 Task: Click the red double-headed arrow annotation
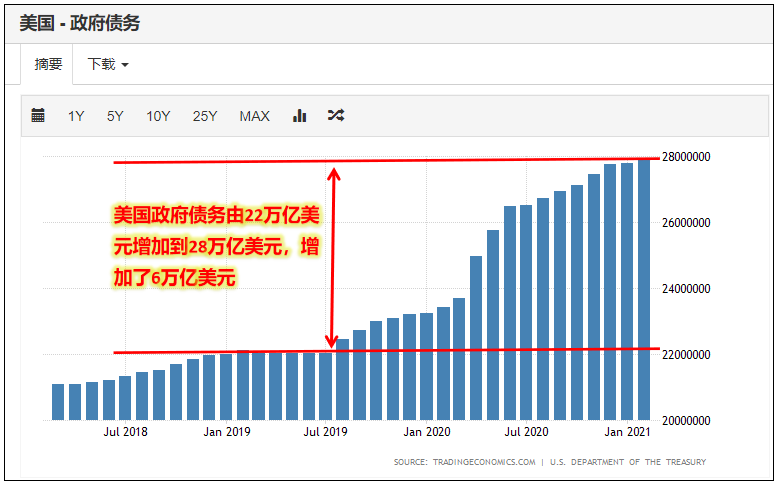point(333,258)
